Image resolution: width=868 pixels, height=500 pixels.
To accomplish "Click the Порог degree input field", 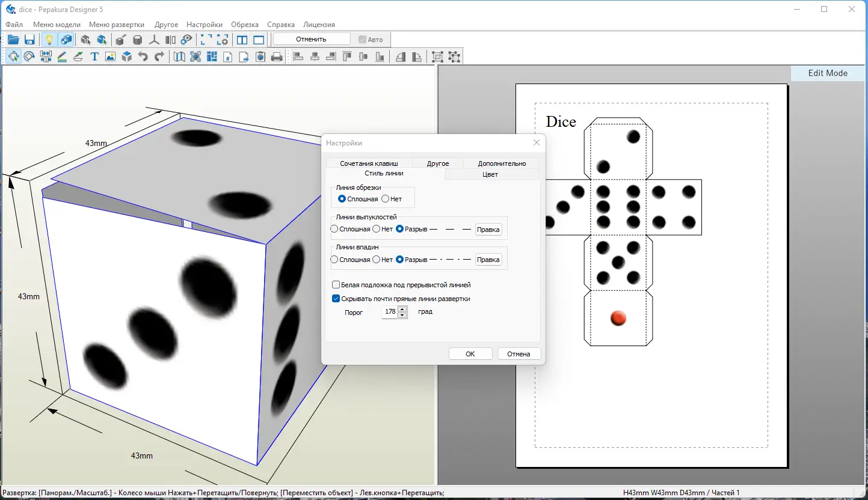I will coord(390,312).
